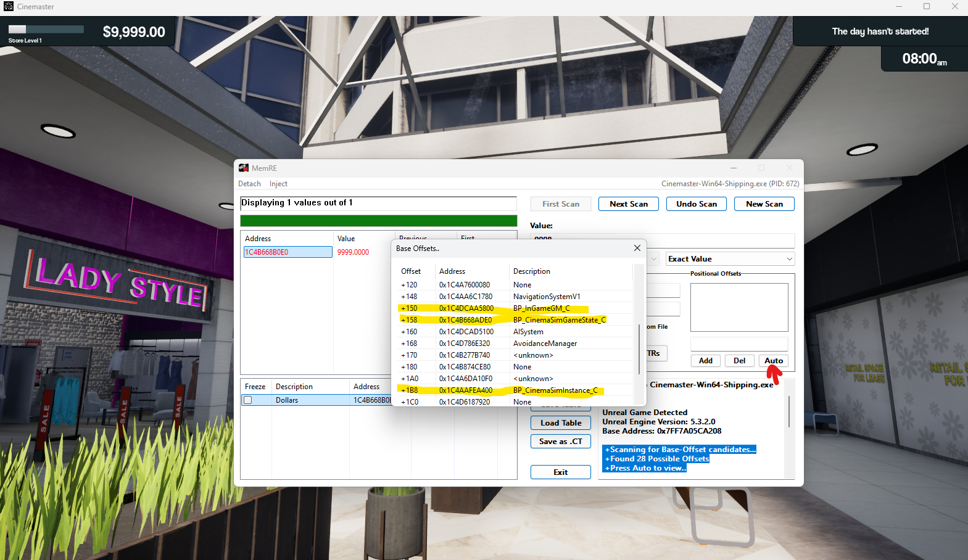Click the '+Found 28 Possible Offsets' log line
Image resolution: width=968 pixels, height=560 pixels.
click(656, 459)
